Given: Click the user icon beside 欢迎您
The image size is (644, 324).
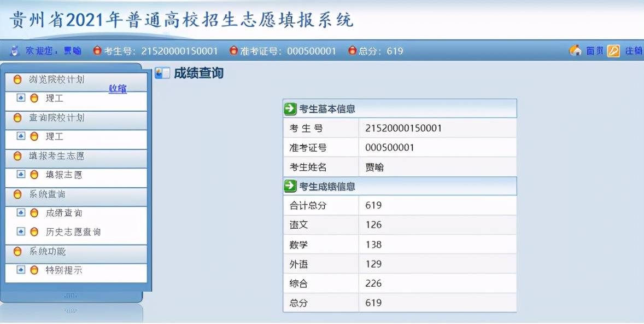Looking at the screenshot, I should pos(14,50).
